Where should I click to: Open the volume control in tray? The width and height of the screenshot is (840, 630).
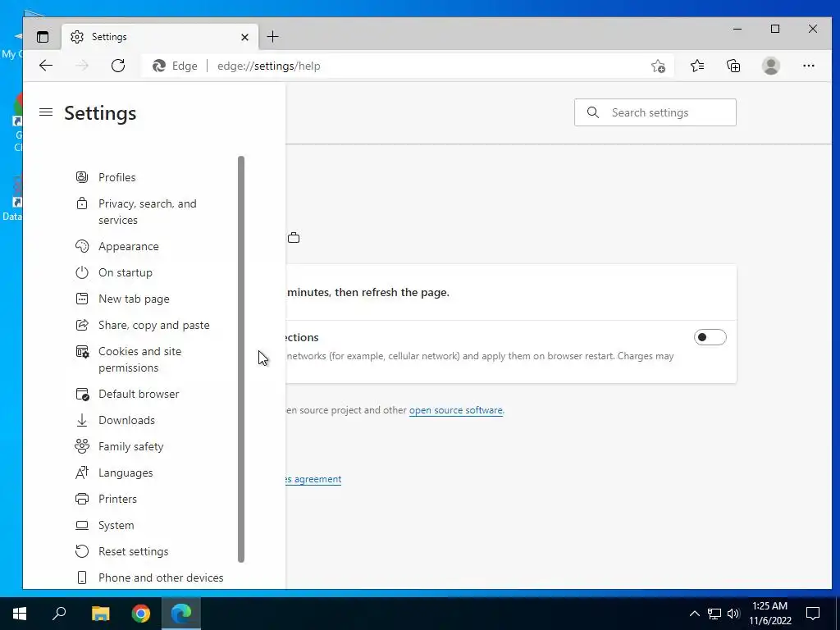[x=733, y=614]
